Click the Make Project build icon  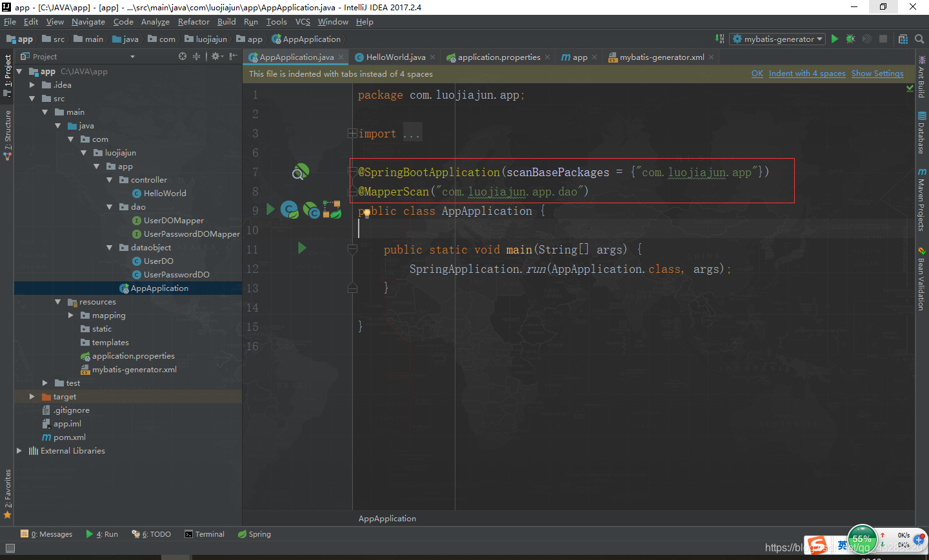[x=720, y=39]
